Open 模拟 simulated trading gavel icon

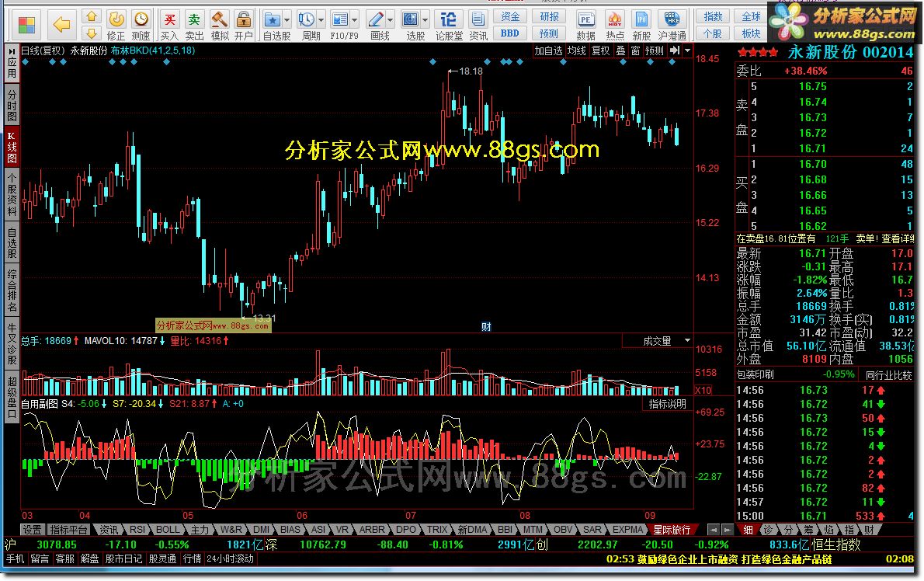[x=219, y=26]
